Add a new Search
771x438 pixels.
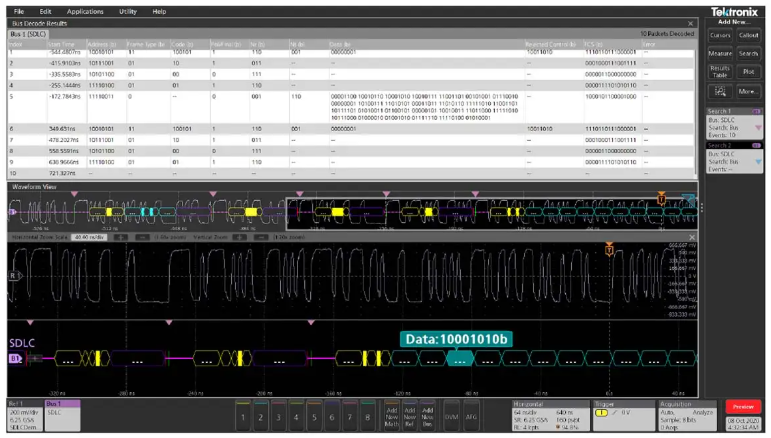tap(748, 54)
